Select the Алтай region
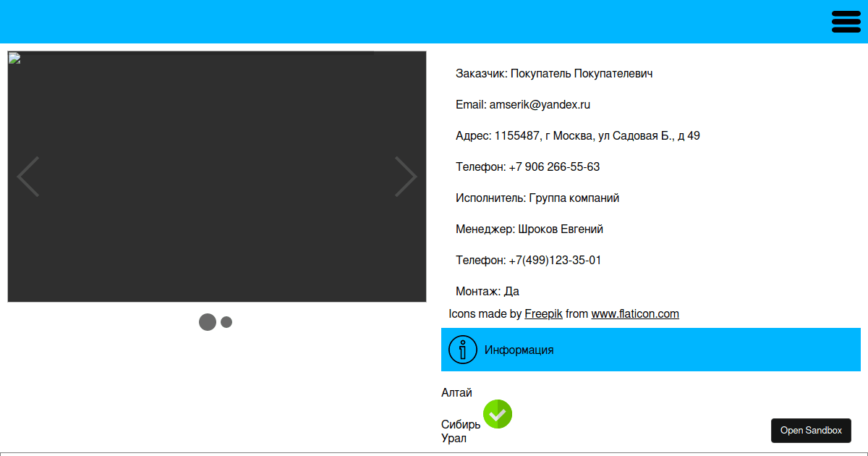Screen dimensions: 868x456 (x=456, y=392)
